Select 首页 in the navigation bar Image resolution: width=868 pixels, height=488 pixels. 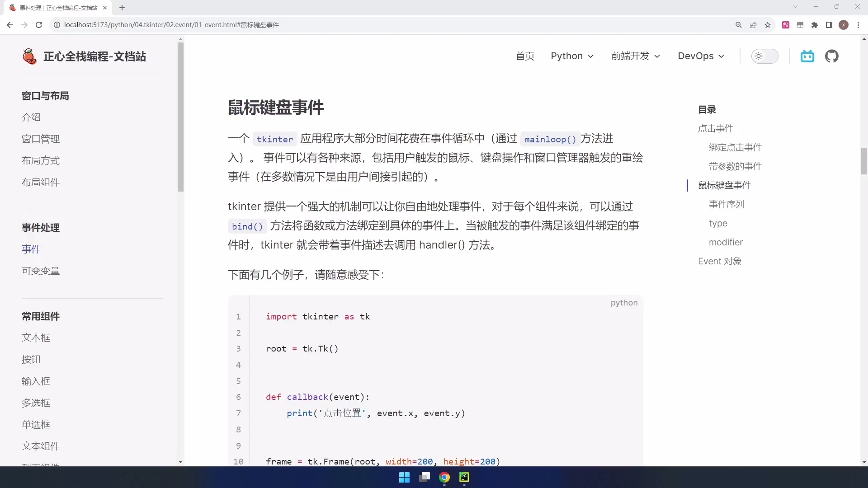click(x=525, y=56)
